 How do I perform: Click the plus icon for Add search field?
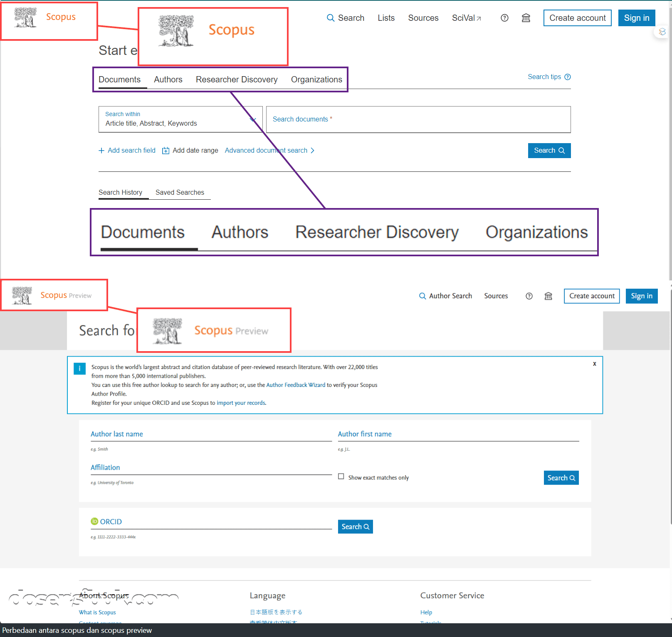pos(101,151)
